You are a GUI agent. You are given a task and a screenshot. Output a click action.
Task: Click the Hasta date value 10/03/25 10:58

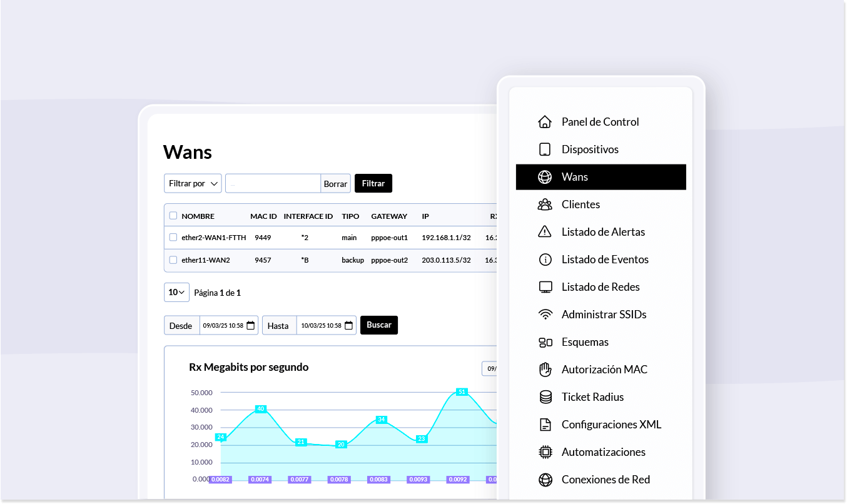321,326
